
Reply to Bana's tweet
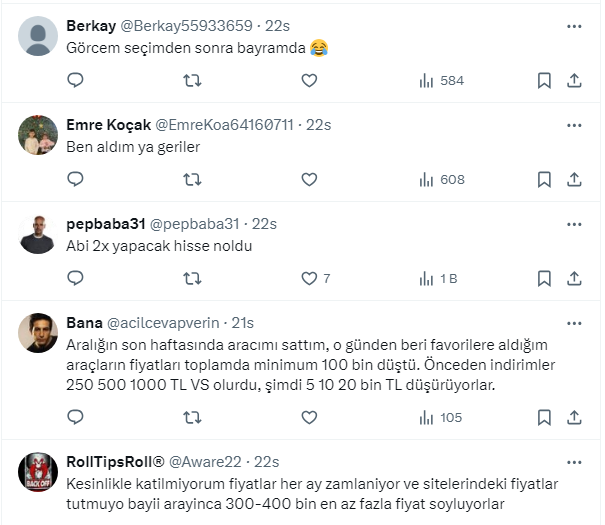click(x=75, y=417)
